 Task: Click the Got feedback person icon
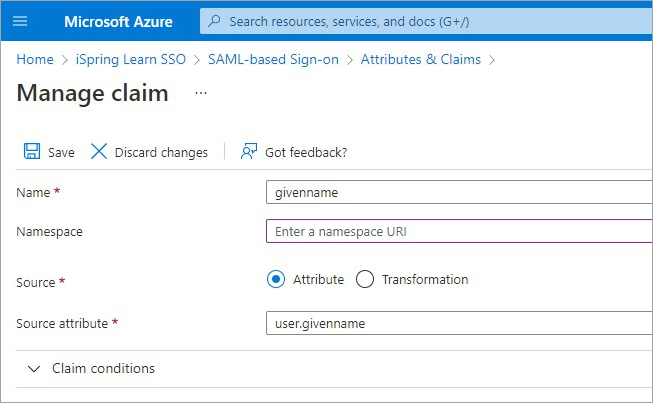pyautogui.click(x=249, y=152)
